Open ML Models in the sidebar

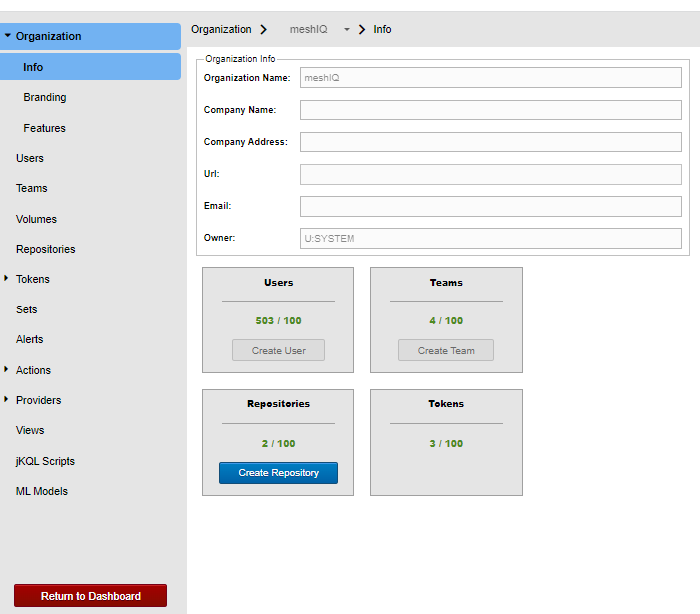42,491
